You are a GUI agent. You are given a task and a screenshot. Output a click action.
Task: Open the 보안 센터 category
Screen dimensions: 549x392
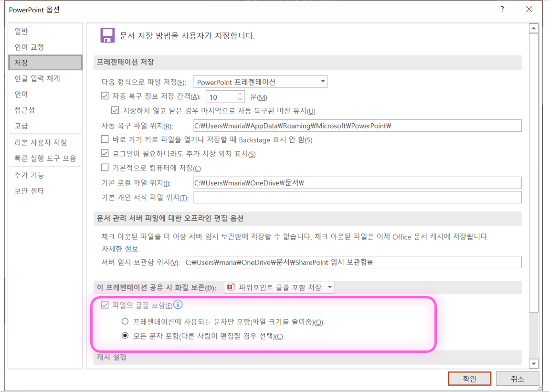tap(45, 191)
